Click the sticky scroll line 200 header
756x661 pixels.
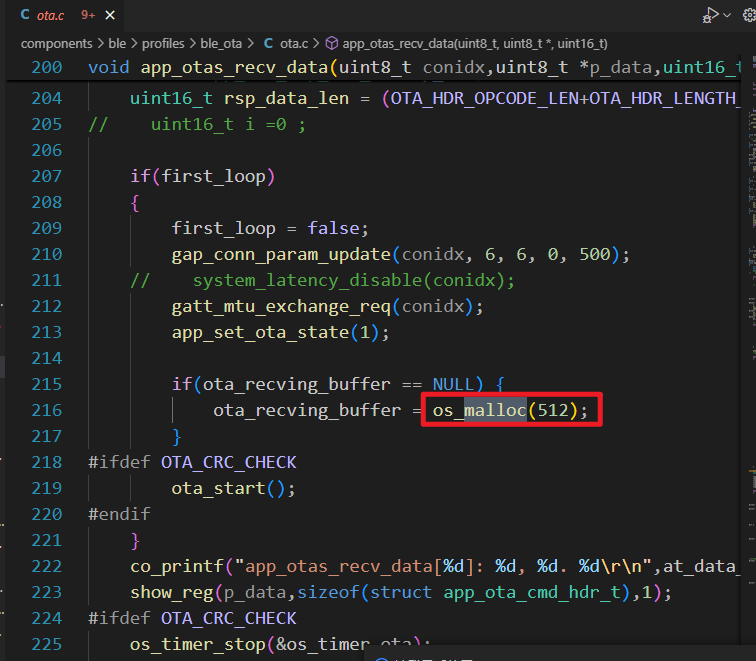400,68
